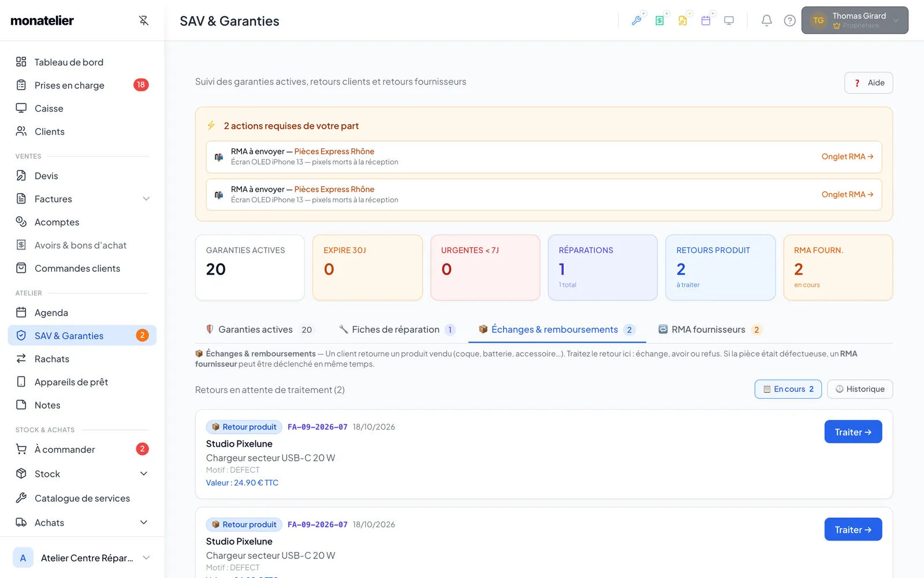Click the purple calendar quick-add icon
The image size is (924, 578).
[706, 21]
